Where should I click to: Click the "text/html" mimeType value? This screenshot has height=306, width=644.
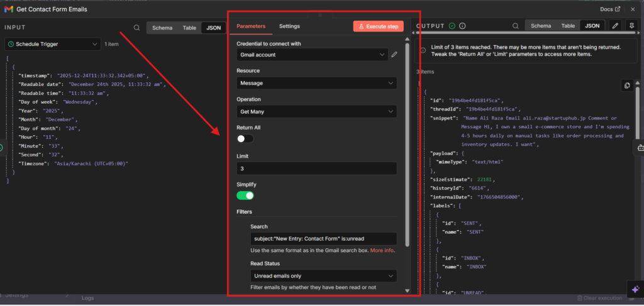click(487, 162)
